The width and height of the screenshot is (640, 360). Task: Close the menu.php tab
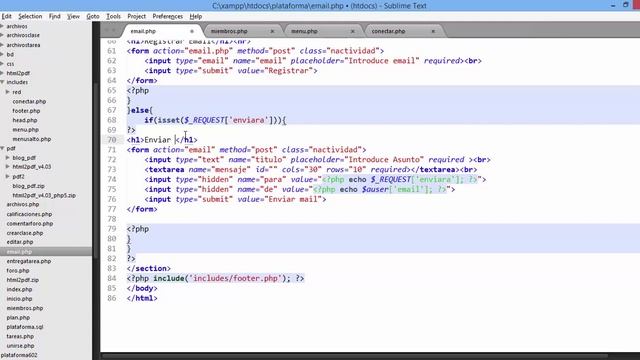pyautogui.click(x=353, y=31)
